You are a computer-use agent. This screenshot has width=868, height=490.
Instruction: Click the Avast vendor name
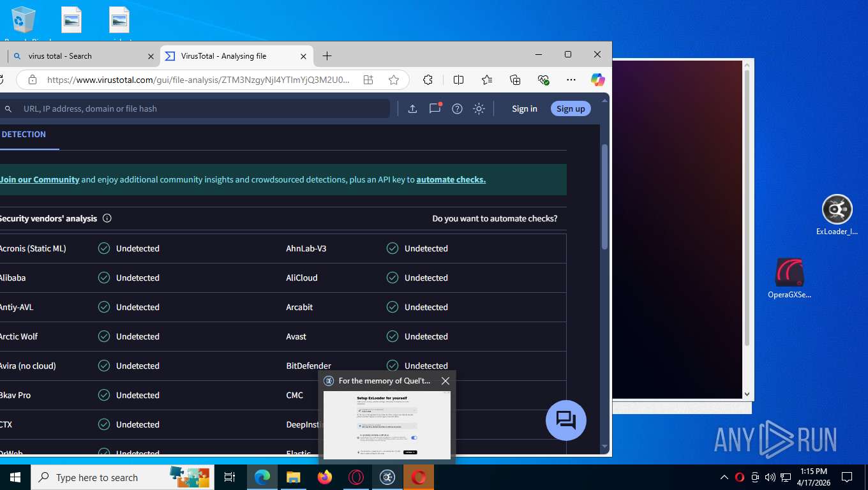click(296, 336)
